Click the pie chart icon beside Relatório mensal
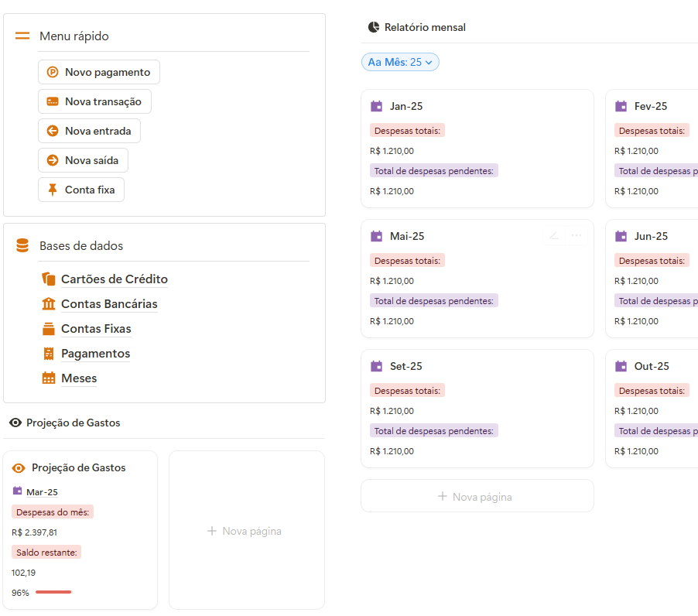This screenshot has width=698, height=616. 374,27
